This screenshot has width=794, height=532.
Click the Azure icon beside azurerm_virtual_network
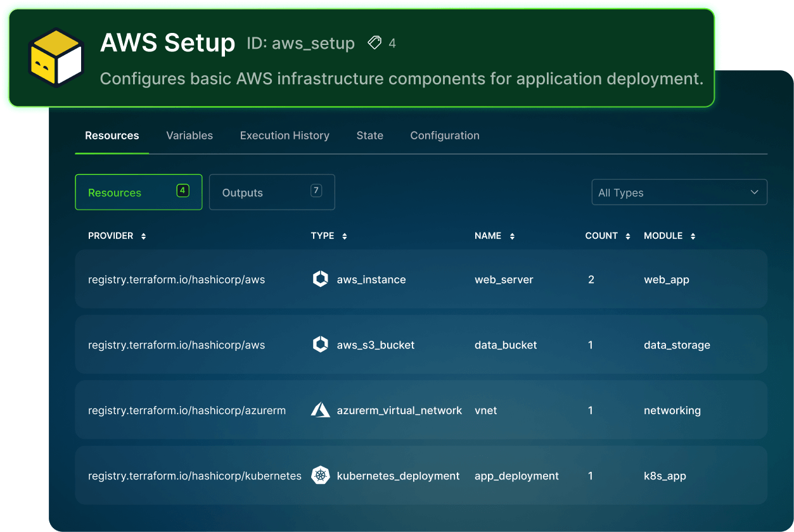click(321, 410)
